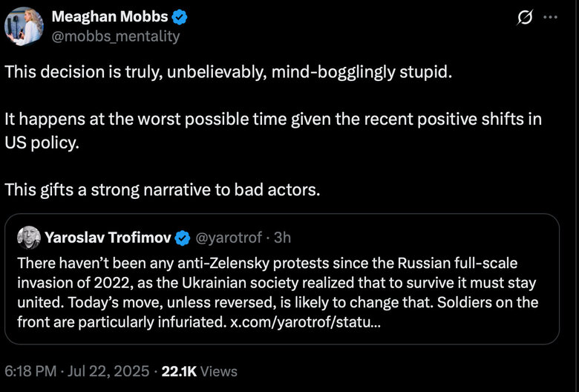Open the three-dot More options menu
The height and width of the screenshot is (392, 579).
tap(550, 18)
